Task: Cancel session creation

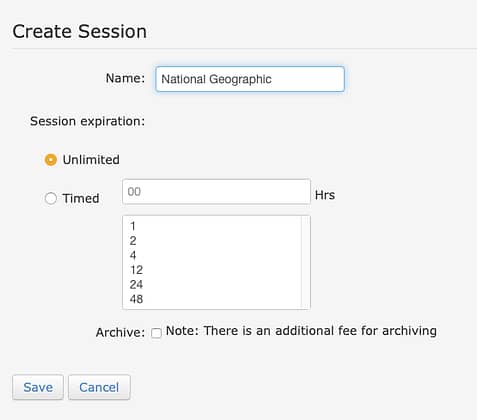Action: click(99, 387)
